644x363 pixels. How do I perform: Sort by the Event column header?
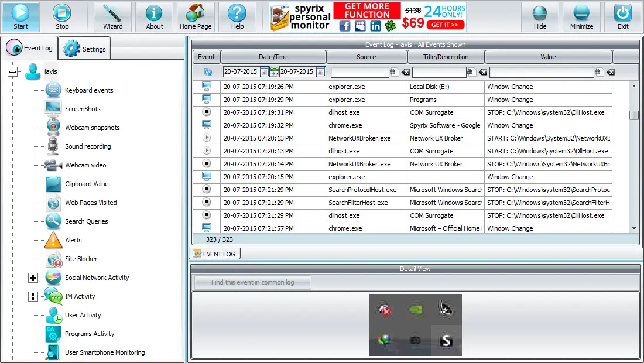coord(206,57)
